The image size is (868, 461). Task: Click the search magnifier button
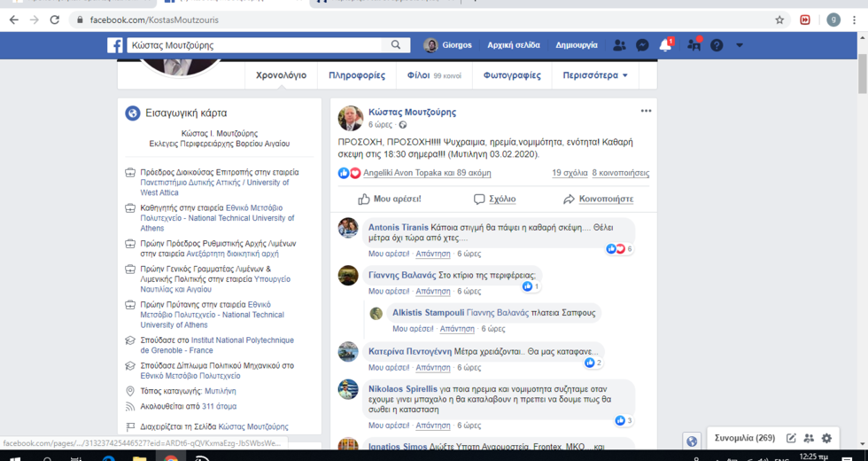pos(396,45)
